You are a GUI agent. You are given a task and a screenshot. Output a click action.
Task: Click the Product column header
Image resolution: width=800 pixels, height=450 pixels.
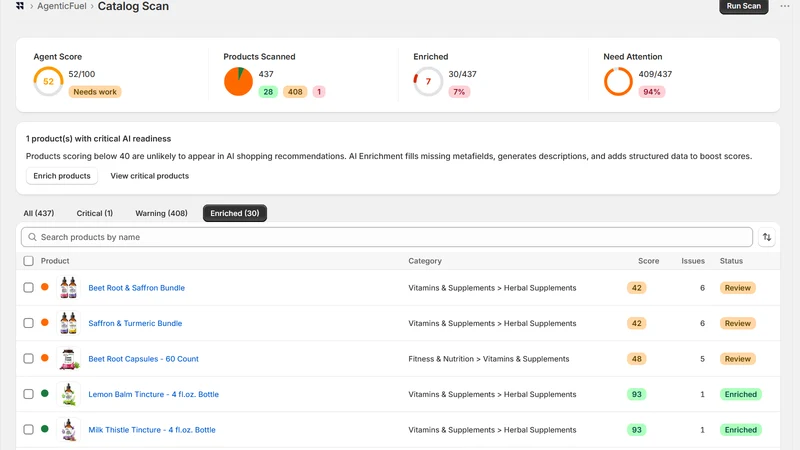[x=55, y=261]
